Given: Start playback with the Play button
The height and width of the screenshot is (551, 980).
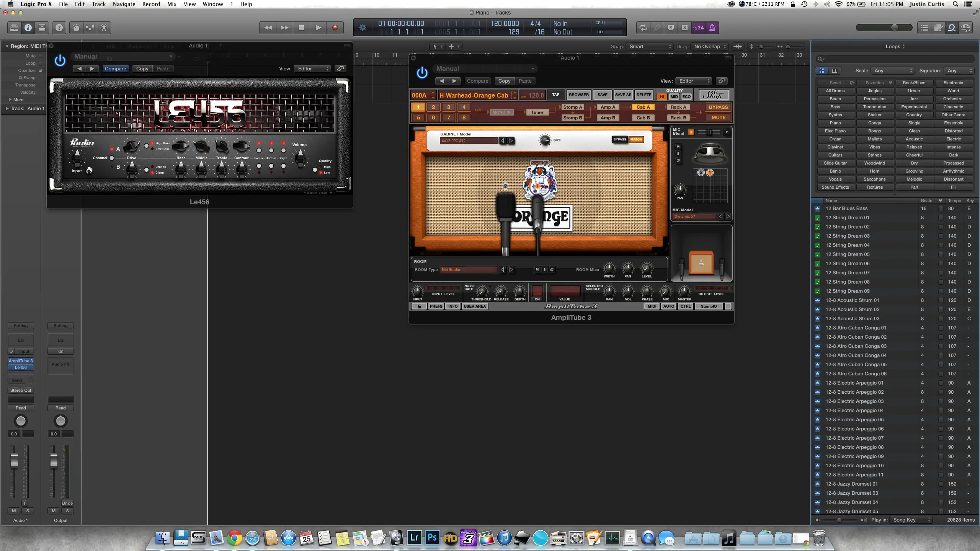Looking at the screenshot, I should 318,28.
